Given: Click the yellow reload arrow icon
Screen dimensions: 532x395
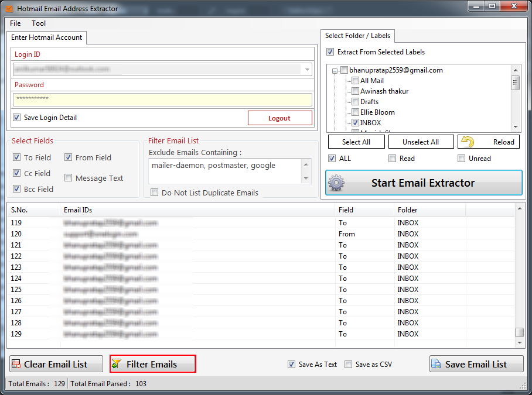Looking at the screenshot, I should 468,142.
